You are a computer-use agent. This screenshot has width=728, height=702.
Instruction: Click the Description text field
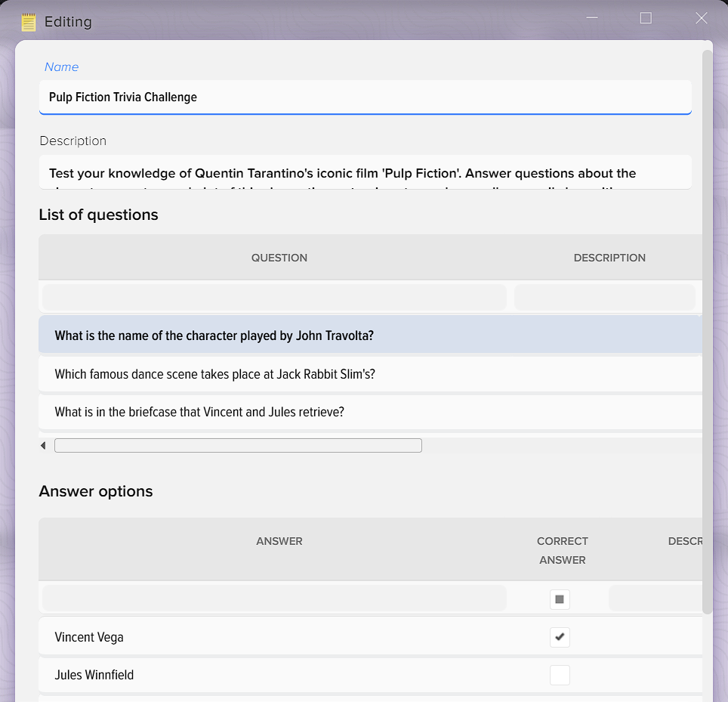(366, 172)
